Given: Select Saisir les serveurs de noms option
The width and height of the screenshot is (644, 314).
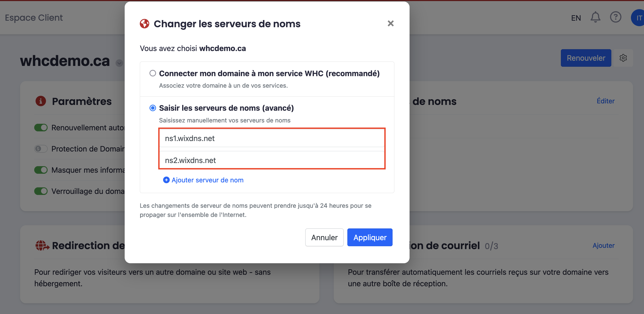Looking at the screenshot, I should [x=153, y=108].
